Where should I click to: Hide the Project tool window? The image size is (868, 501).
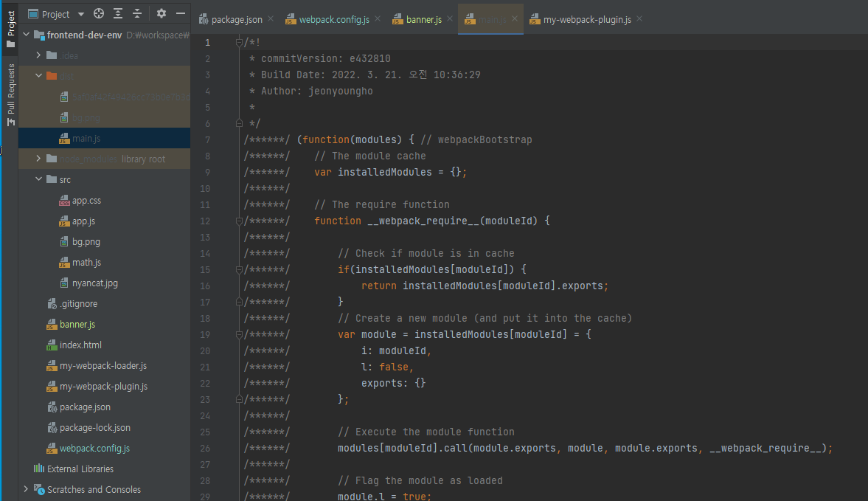point(181,14)
